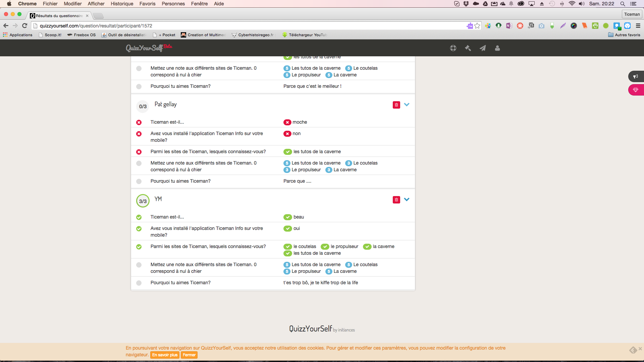Dismiss cookie banner with X icon
The width and height of the screenshot is (644, 362).
(640, 349)
